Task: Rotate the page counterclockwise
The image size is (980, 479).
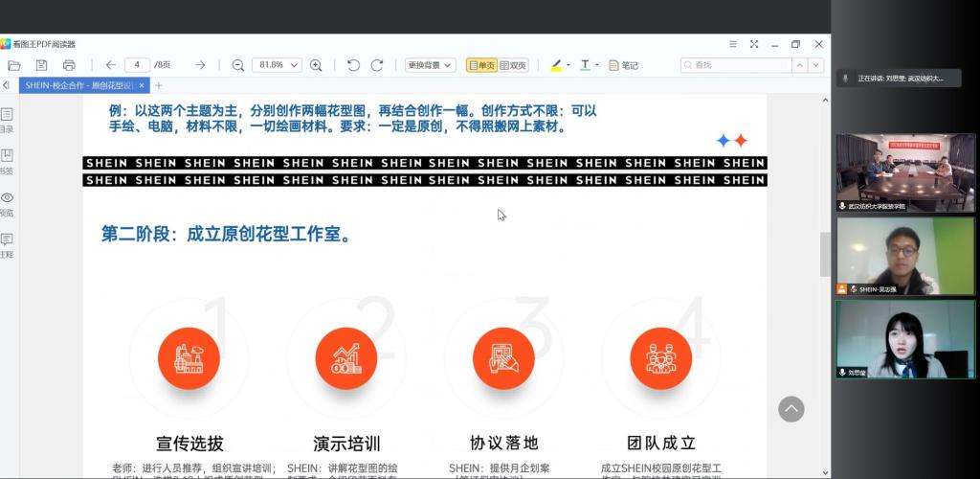Action: 353,65
